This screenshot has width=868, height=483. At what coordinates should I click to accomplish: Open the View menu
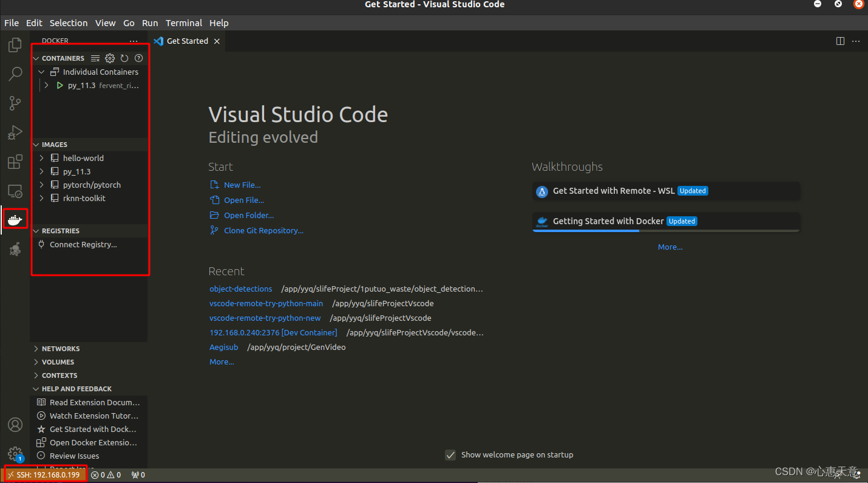pyautogui.click(x=105, y=23)
